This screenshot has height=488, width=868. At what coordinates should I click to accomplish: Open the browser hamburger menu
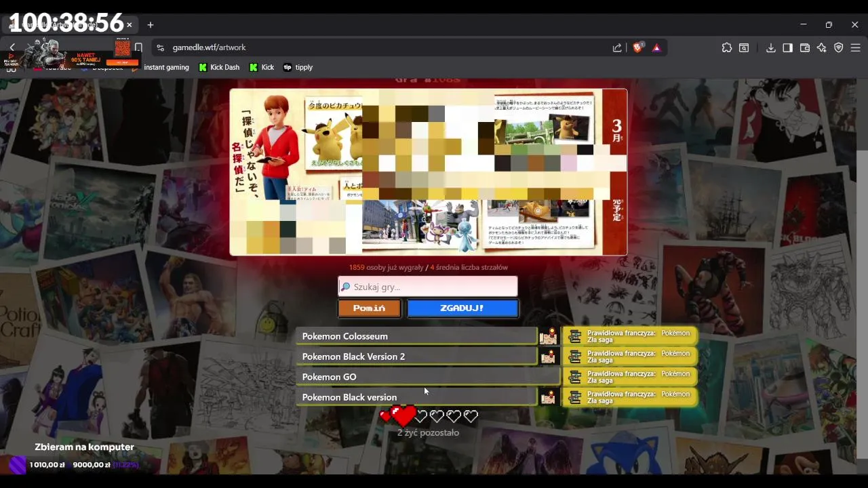[855, 47]
